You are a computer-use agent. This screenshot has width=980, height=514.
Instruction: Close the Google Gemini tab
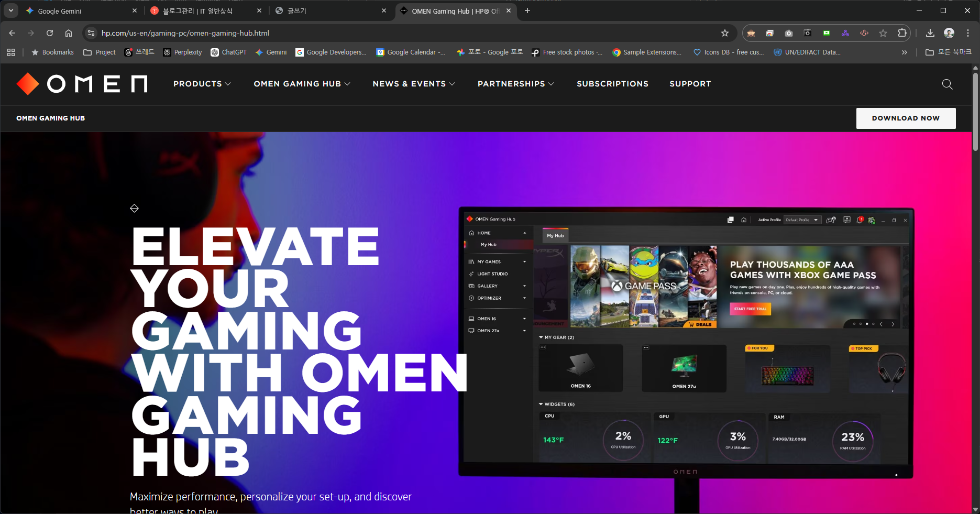tap(135, 10)
